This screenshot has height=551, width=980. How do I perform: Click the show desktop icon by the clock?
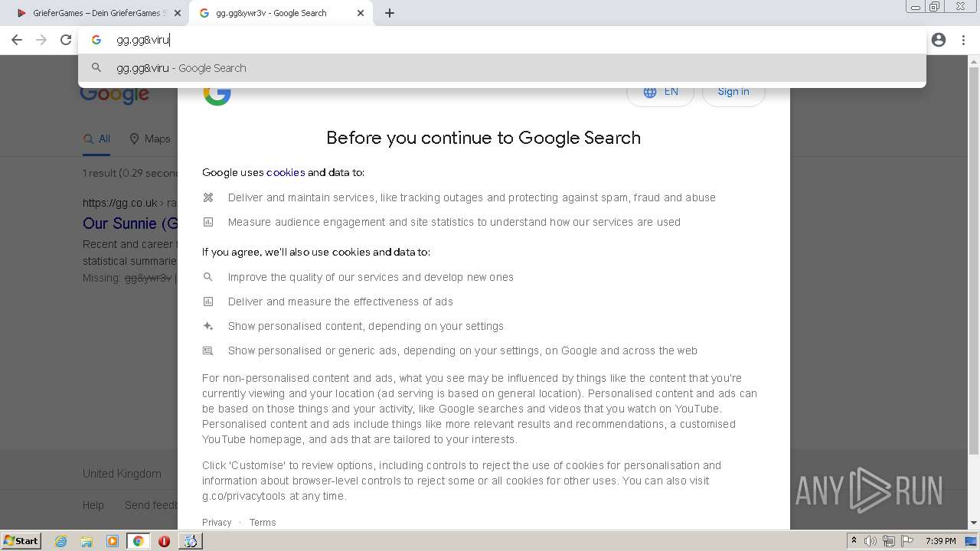tap(971, 541)
